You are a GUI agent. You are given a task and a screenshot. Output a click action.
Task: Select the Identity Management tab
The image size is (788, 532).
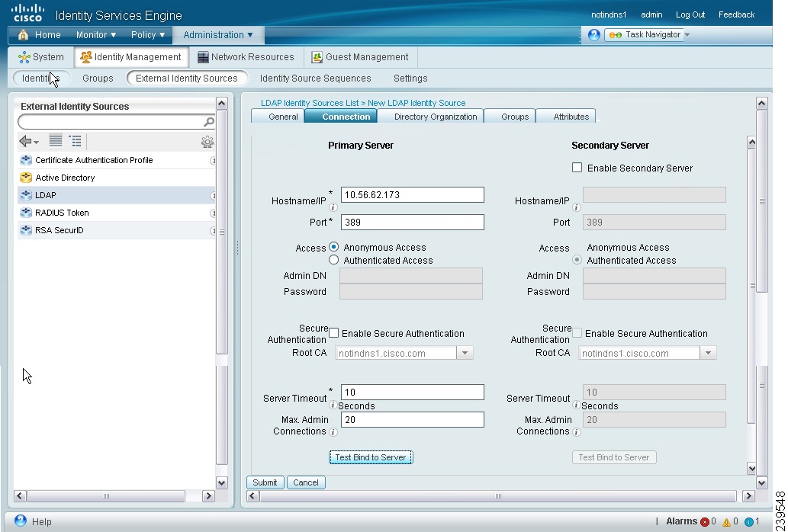tap(132, 57)
